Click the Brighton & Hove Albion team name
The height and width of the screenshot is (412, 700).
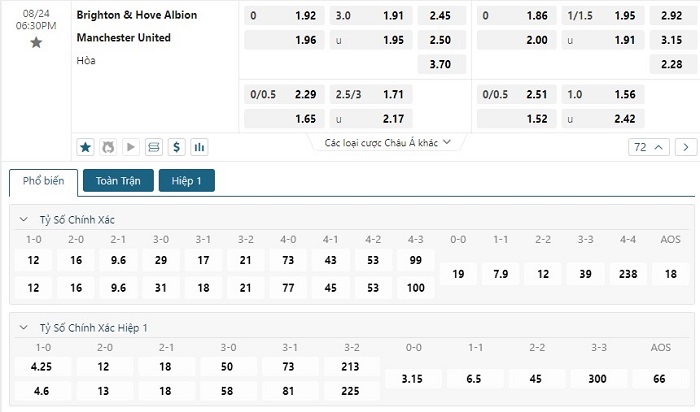pos(137,15)
